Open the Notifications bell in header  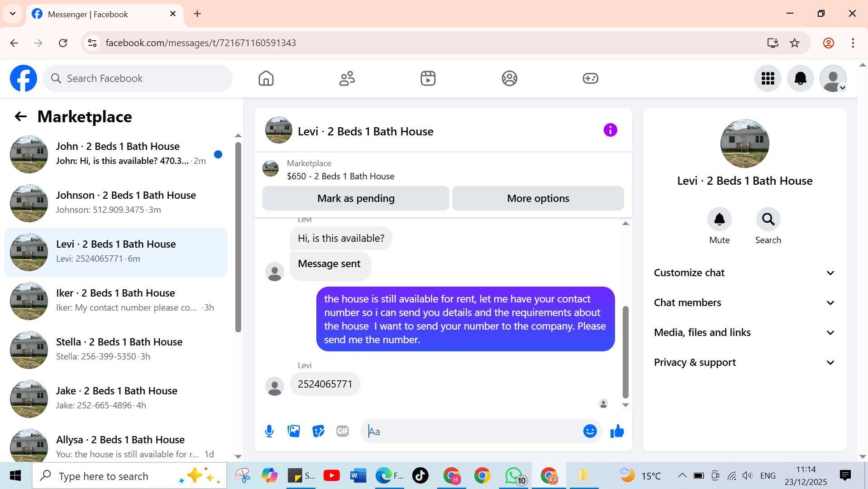[801, 78]
